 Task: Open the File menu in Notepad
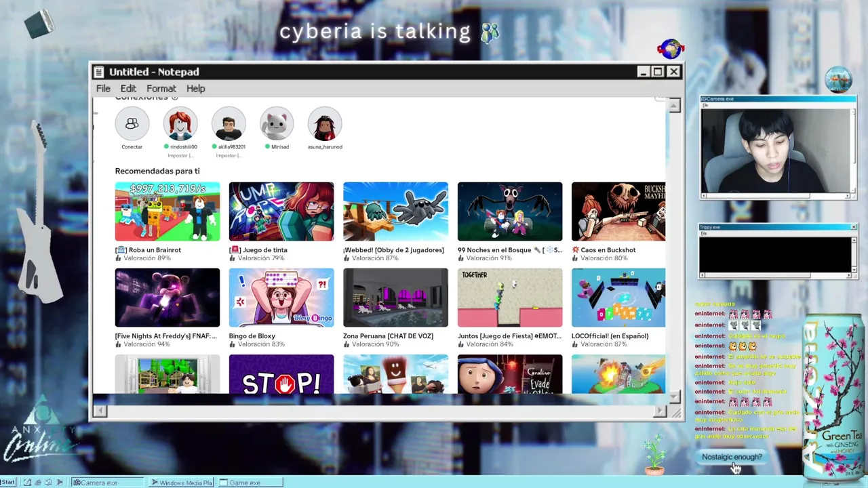tap(103, 89)
